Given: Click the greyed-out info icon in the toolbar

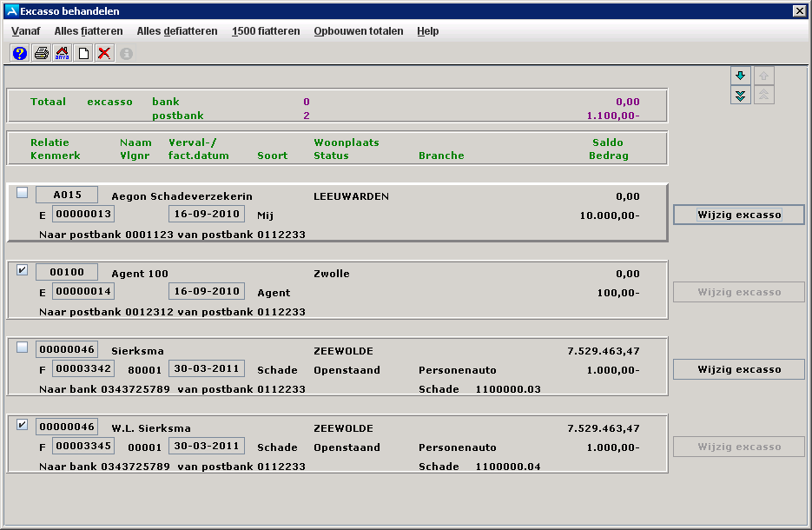Looking at the screenshot, I should 126,54.
